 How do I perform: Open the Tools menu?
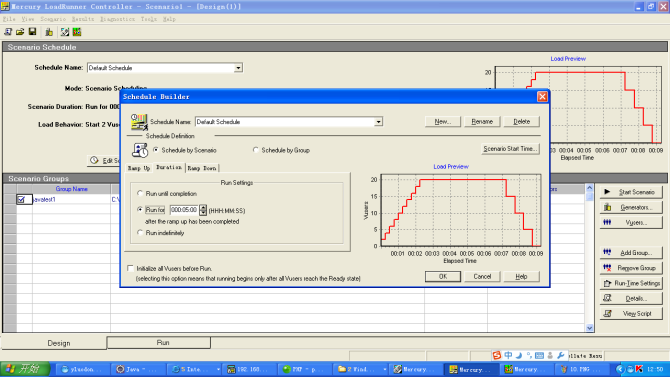[x=149, y=19]
